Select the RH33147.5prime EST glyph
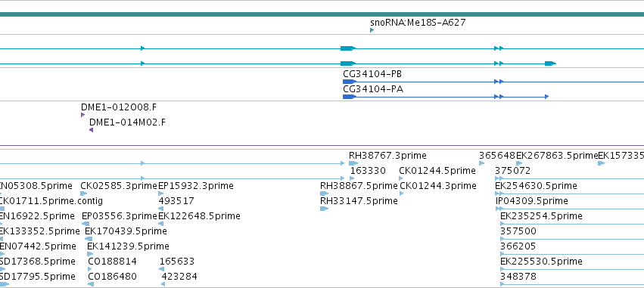This screenshot has width=644, height=288. tap(324, 209)
